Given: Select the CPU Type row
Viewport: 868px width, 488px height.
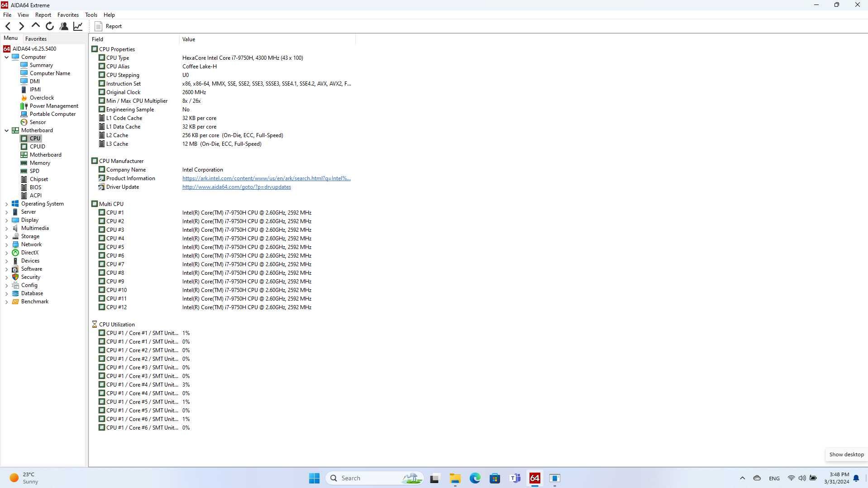Looking at the screenshot, I should pos(223,58).
